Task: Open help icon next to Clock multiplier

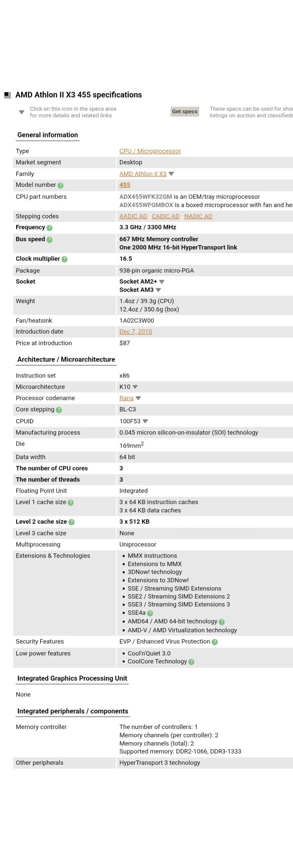Action: pyautogui.click(x=64, y=259)
